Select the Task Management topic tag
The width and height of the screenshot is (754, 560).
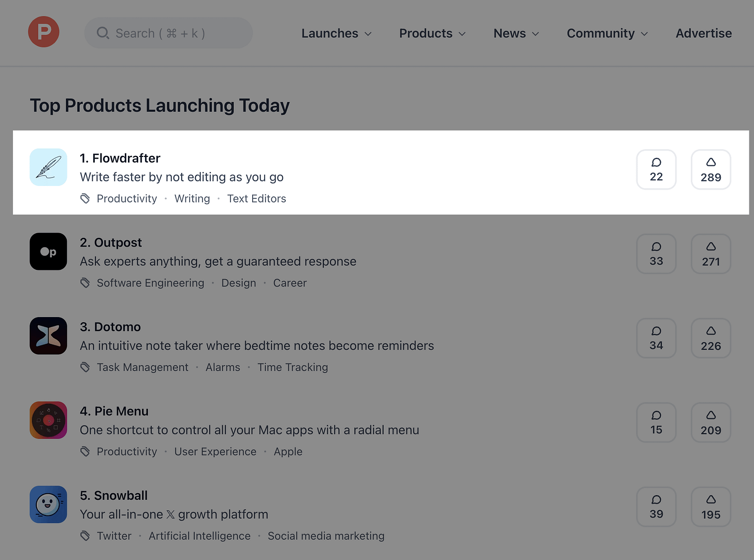(142, 367)
